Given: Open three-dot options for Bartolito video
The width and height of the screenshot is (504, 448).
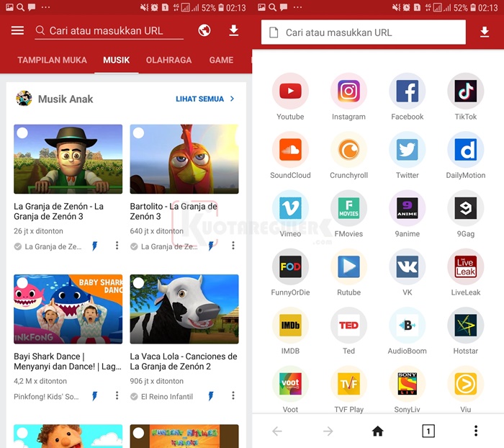Looking at the screenshot, I should [233, 246].
